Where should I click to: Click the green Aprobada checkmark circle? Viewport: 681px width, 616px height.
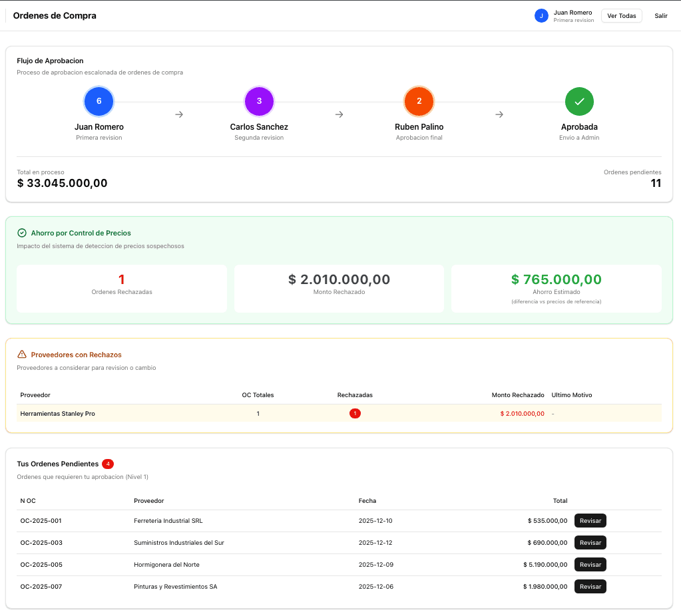pyautogui.click(x=579, y=101)
